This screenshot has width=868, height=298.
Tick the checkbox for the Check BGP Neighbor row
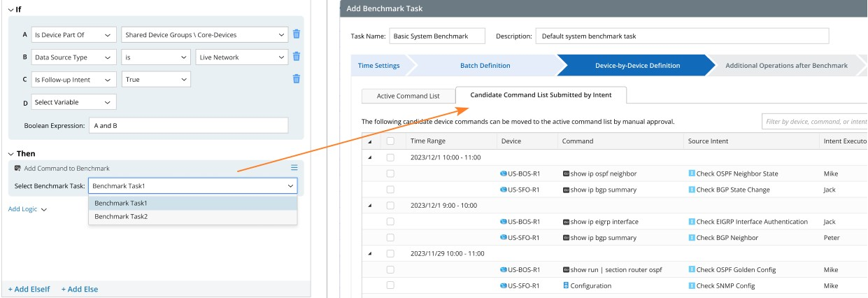390,238
